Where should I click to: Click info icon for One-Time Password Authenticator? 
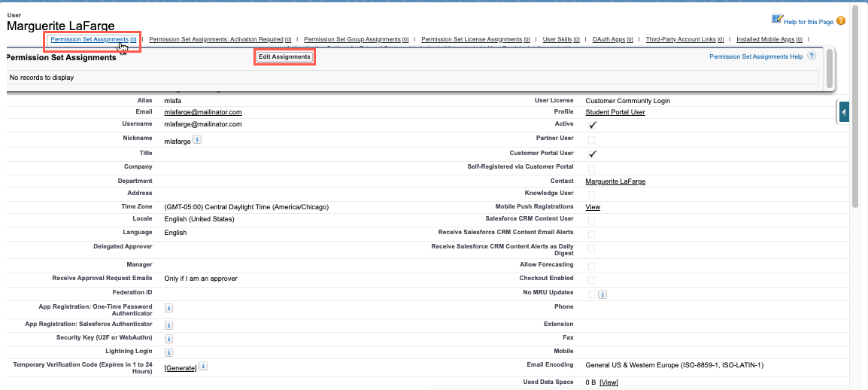coord(168,308)
